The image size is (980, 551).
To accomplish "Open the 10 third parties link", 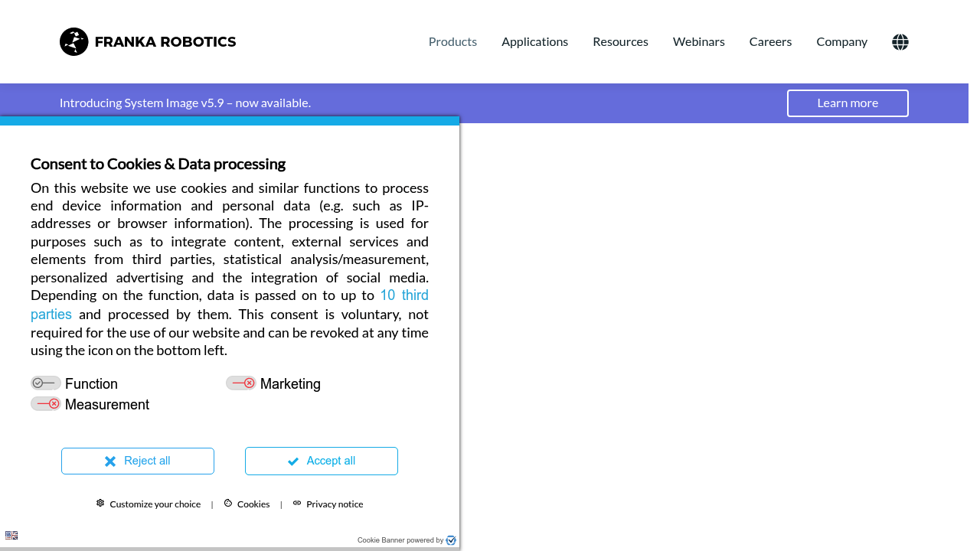I will coord(403,296).
